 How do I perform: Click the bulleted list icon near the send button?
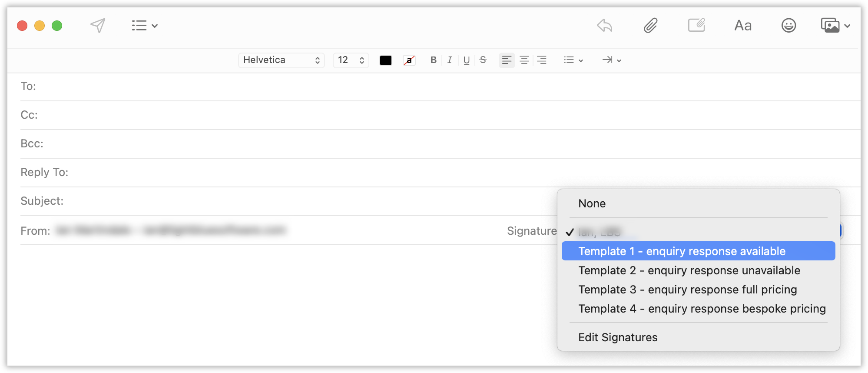[138, 25]
